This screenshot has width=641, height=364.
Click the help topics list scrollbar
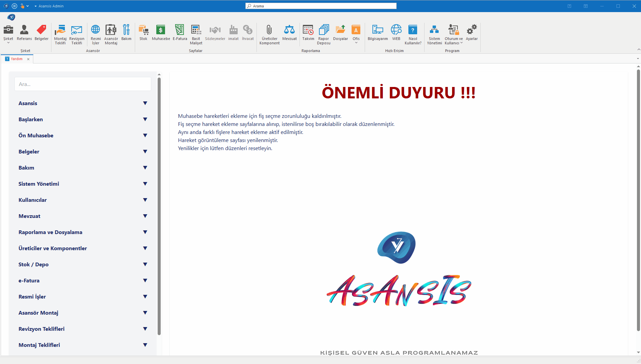click(x=159, y=206)
